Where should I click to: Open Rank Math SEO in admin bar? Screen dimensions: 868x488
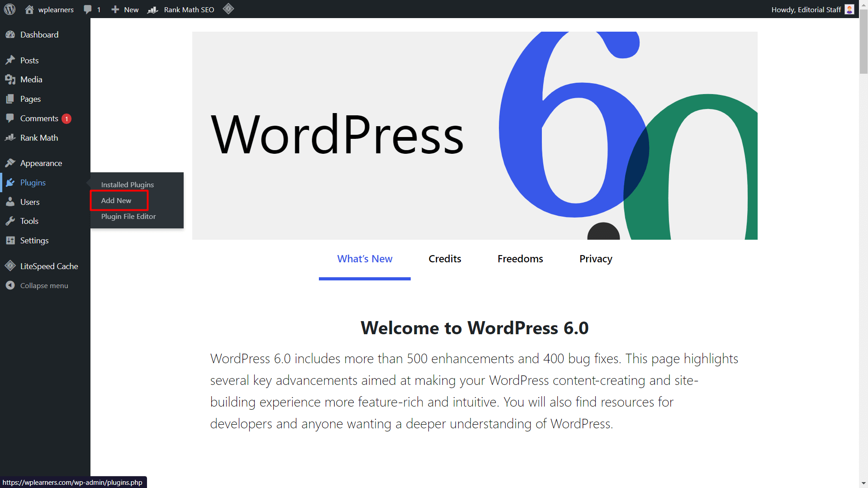tap(189, 9)
